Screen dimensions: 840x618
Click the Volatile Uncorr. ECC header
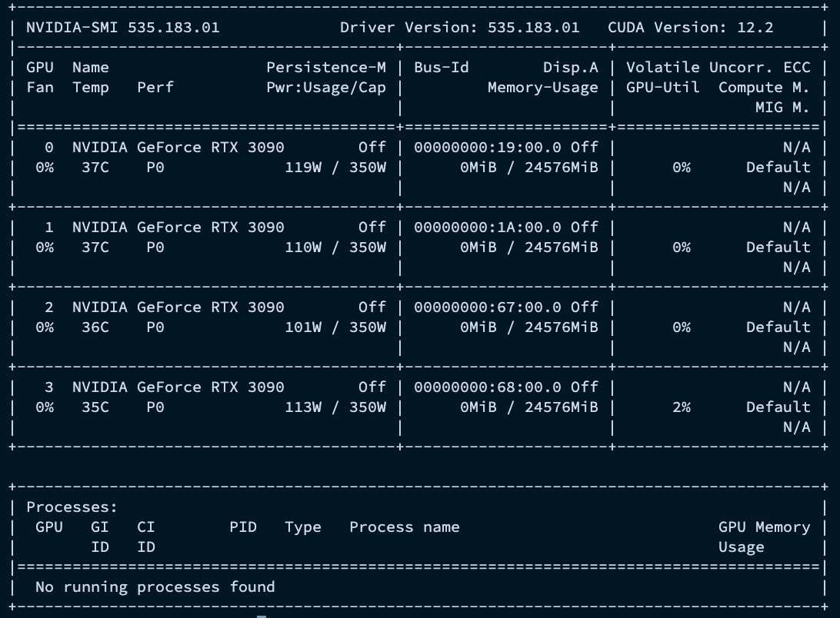pos(718,68)
